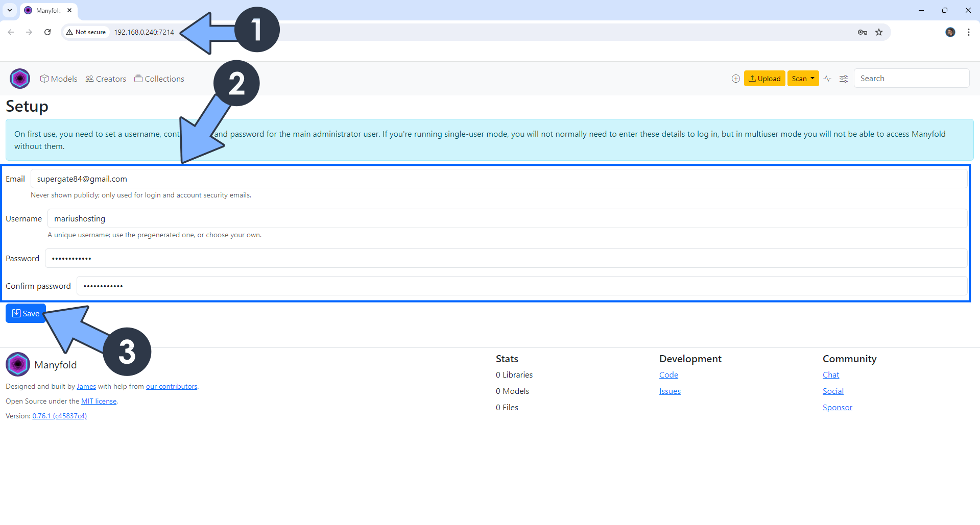This screenshot has height=525, width=980.
Task: Reload the page in browser
Action: coord(47,32)
